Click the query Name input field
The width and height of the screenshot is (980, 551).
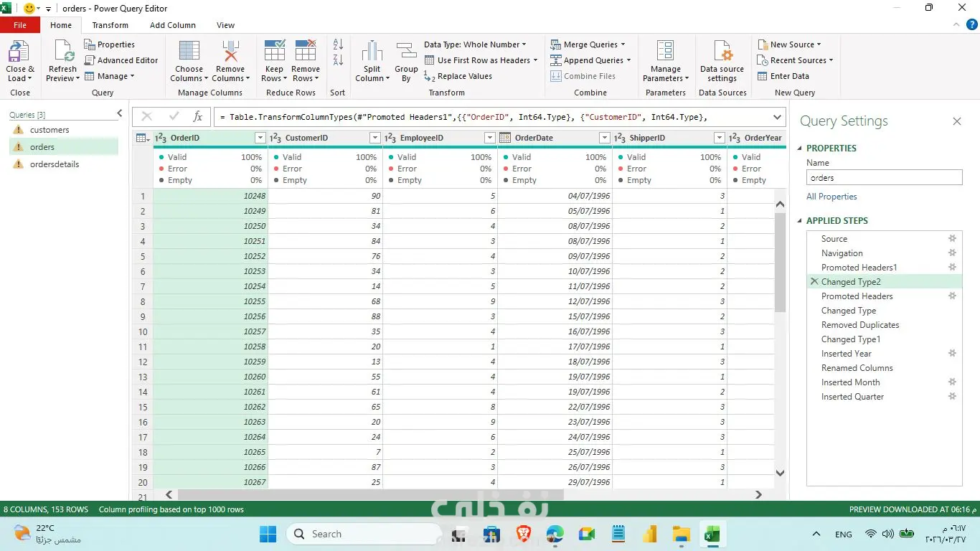coord(884,178)
